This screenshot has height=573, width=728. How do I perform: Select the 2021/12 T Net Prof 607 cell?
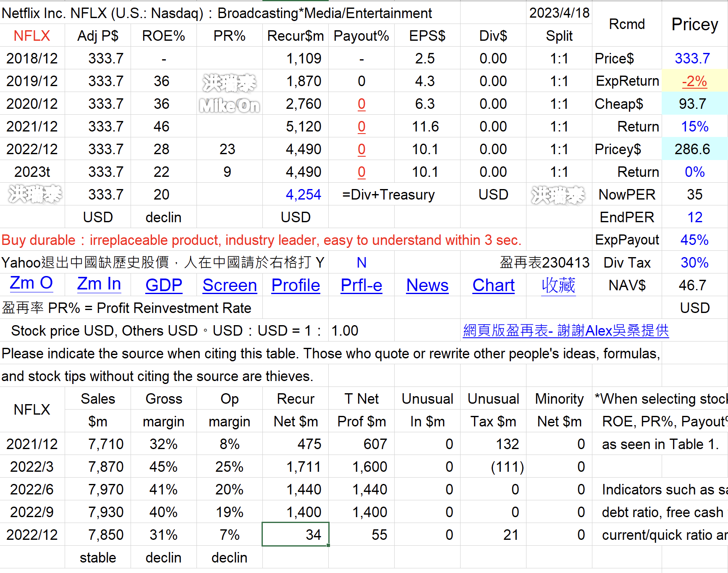coord(361,444)
